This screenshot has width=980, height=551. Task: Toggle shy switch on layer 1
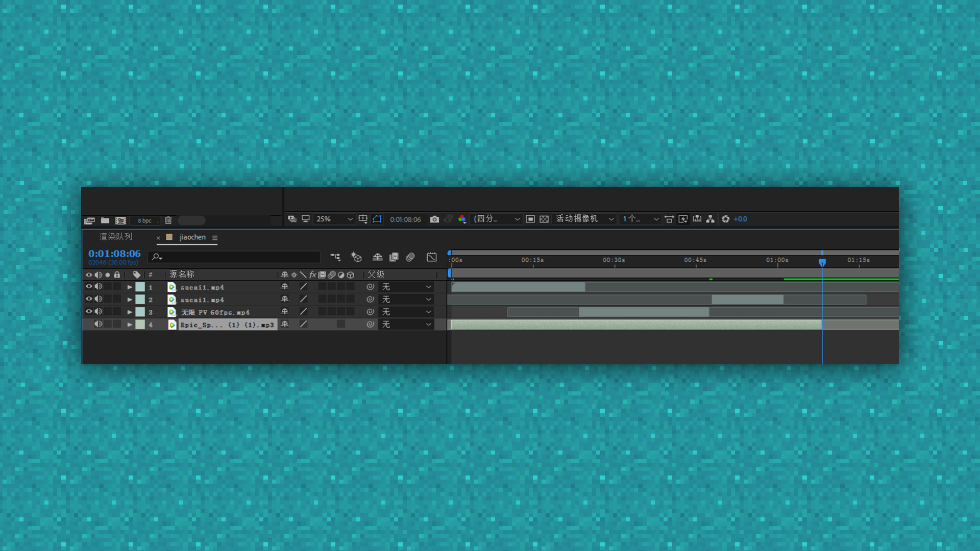[285, 287]
